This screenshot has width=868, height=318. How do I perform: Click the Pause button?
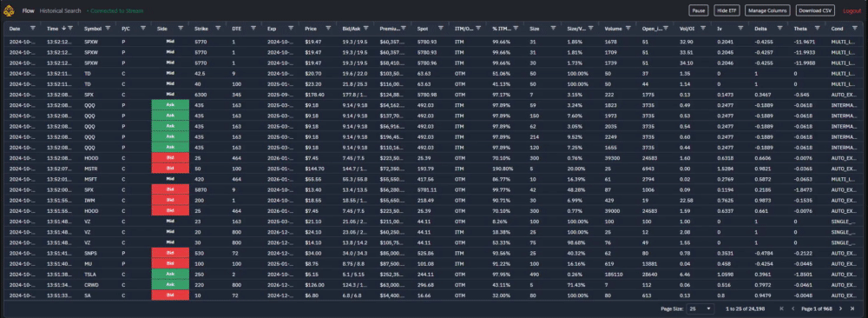pyautogui.click(x=699, y=10)
